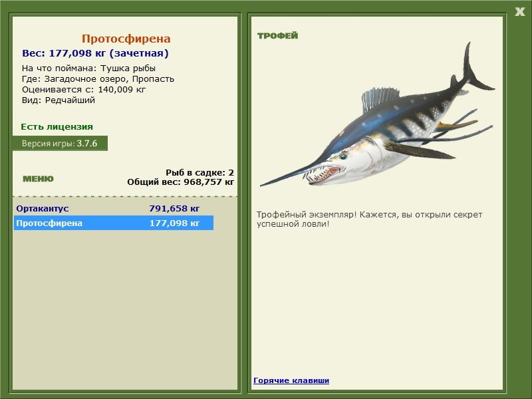The width and height of the screenshot is (532, 399).
Task: Click the Общий вес: 968,757 кг total
Action: [180, 182]
